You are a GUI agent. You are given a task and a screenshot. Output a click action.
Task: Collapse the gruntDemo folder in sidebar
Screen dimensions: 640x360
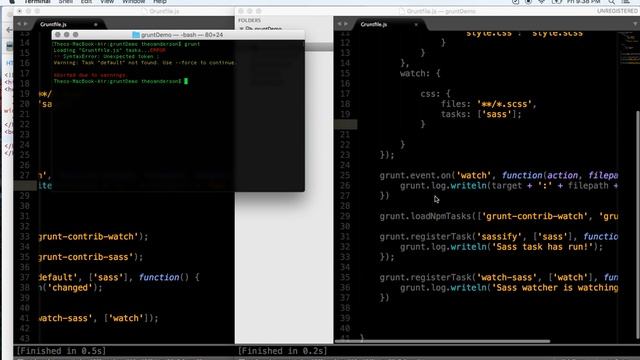pyautogui.click(x=242, y=29)
